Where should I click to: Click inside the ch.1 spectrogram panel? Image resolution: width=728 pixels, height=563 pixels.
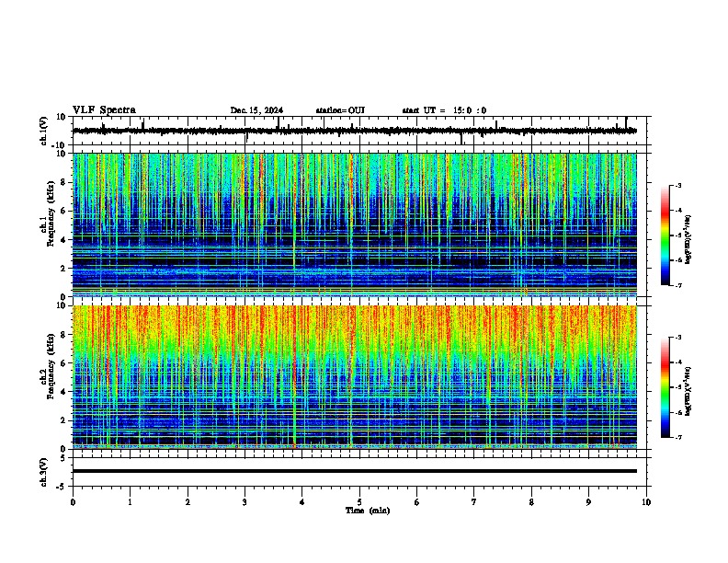click(355, 224)
